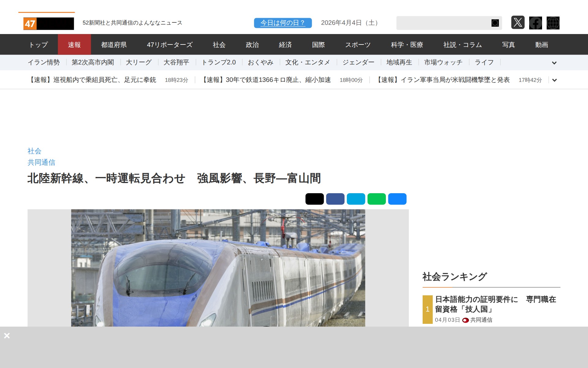
Task: Expand the breaking news ticker chevron
Action: coord(554,80)
